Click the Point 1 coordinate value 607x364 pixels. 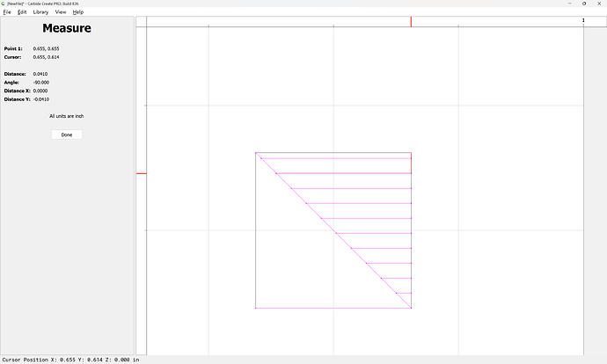point(46,48)
